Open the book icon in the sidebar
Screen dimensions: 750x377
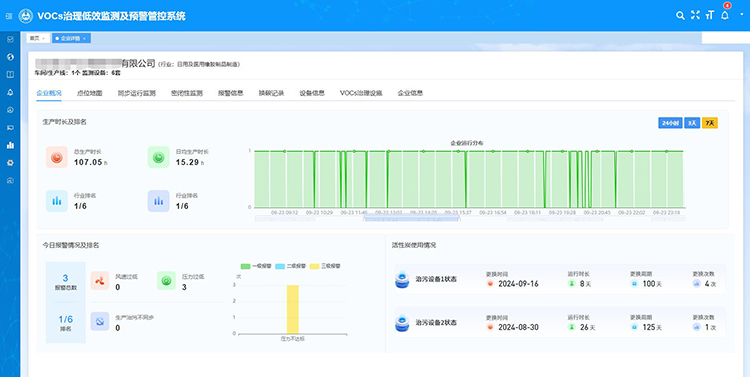point(10,75)
